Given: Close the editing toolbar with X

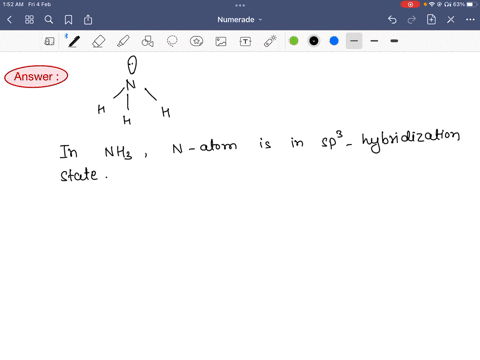Looking at the screenshot, I should coord(451,20).
